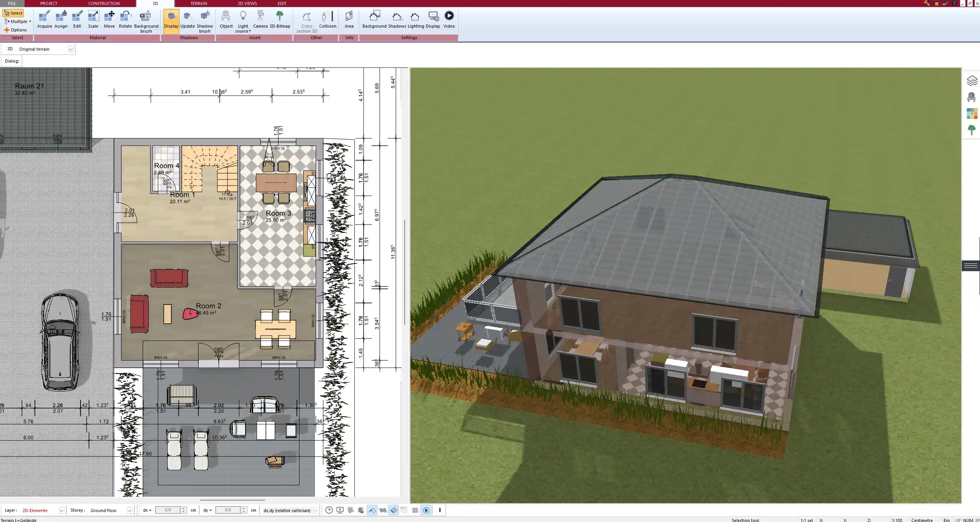
Task: Open the Collision tool
Action: (x=328, y=20)
